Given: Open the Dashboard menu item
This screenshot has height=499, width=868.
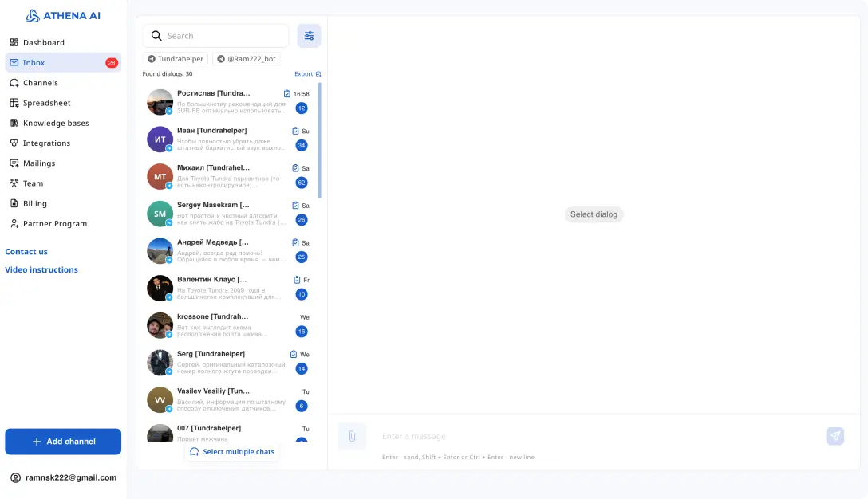Looking at the screenshot, I should coord(43,42).
